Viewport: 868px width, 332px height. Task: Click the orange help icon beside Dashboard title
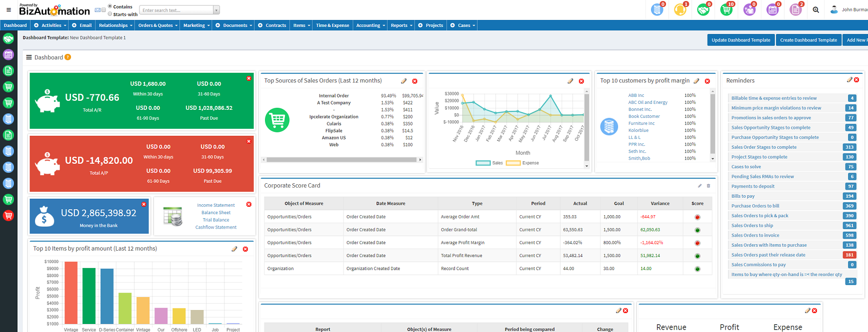tap(68, 57)
